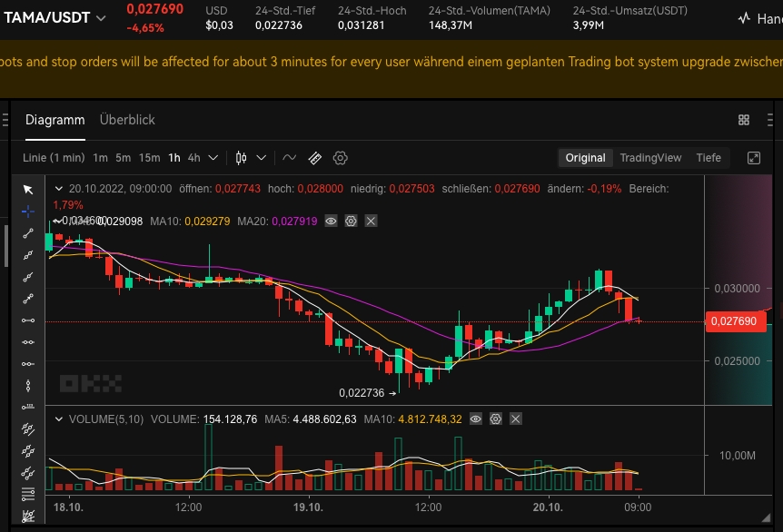Viewport: 783px width, 532px height.
Task: Open settings for the MA indicator
Action: pos(351,222)
